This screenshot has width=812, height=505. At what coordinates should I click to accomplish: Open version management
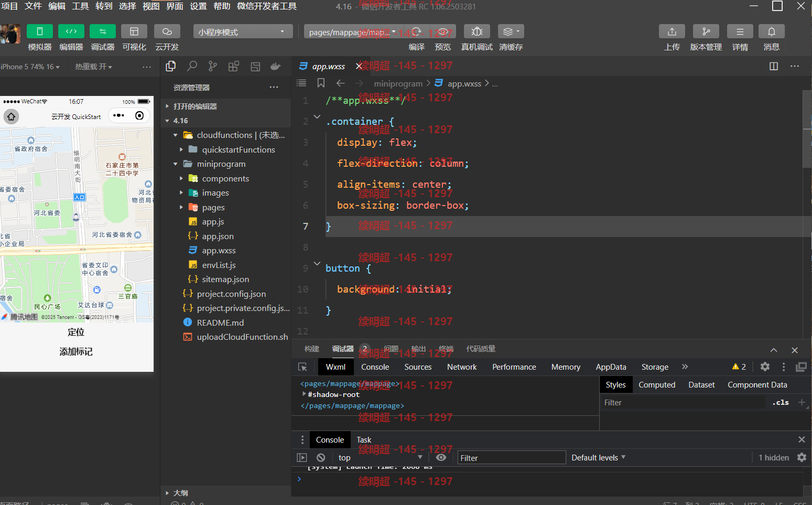pyautogui.click(x=706, y=31)
